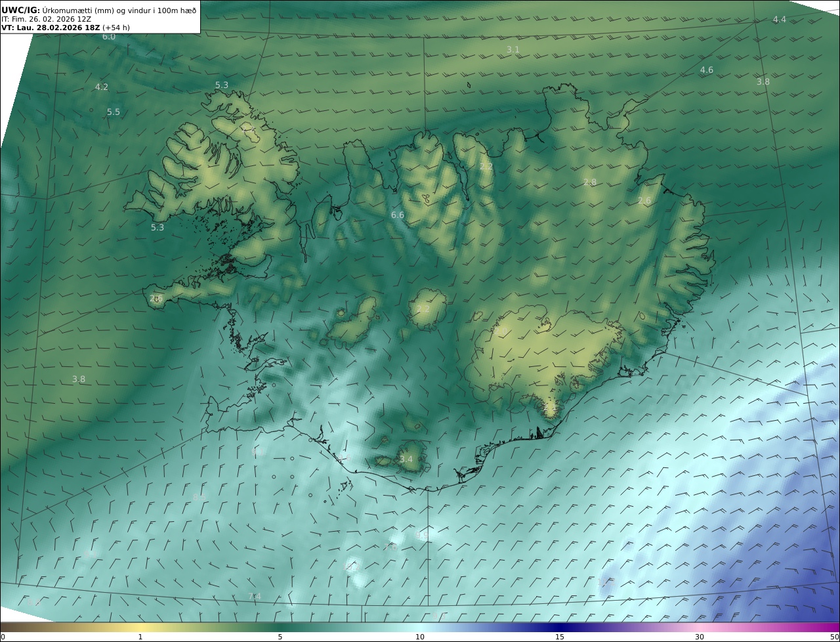Click the colorbar tick label "10"

(x=420, y=637)
